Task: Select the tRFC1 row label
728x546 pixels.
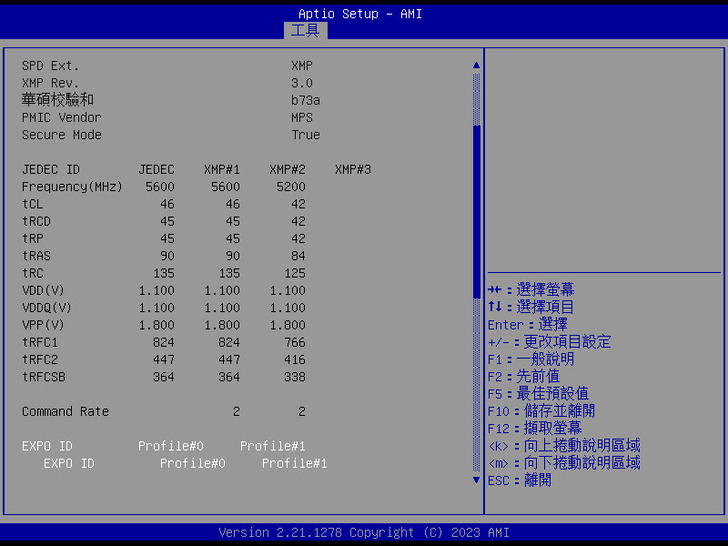Action: point(39,342)
